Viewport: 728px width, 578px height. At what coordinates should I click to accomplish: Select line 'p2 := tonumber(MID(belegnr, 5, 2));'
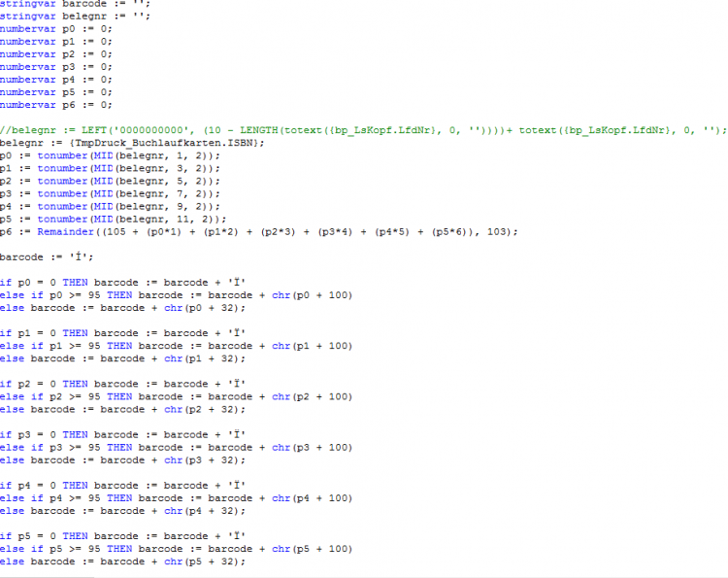click(110, 181)
